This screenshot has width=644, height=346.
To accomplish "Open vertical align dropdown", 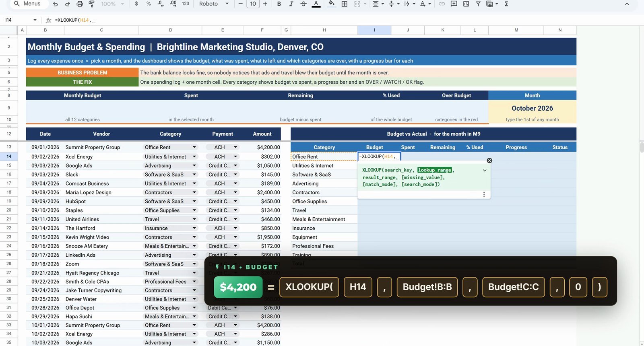I will tap(394, 4).
